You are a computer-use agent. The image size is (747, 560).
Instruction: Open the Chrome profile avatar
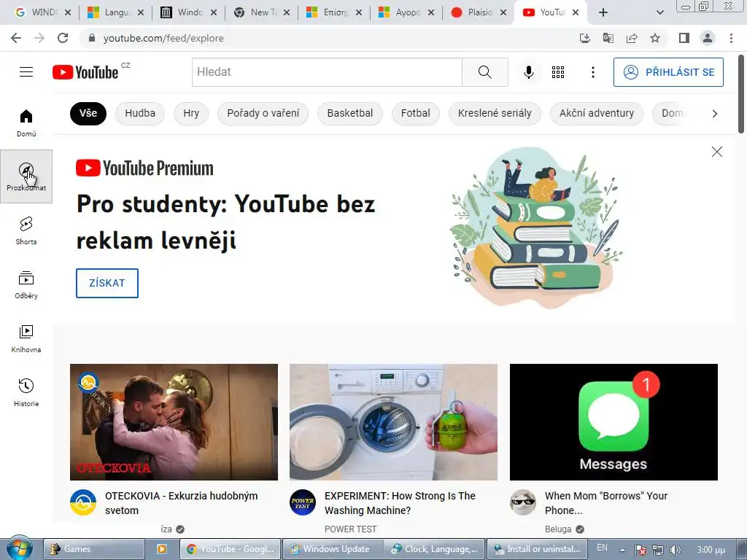(708, 38)
